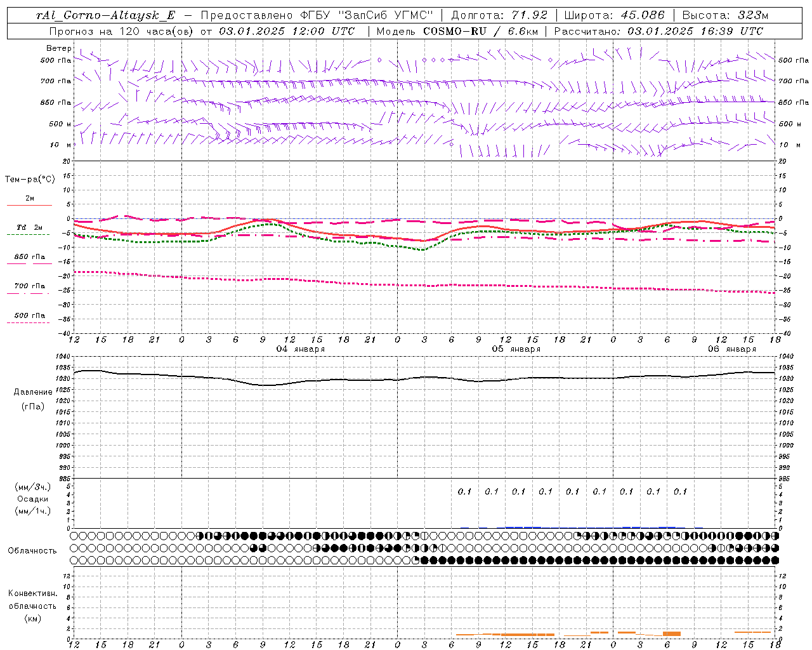Click the 700 гПа temperature legend entry
The width and height of the screenshot is (812, 650).
(x=30, y=286)
